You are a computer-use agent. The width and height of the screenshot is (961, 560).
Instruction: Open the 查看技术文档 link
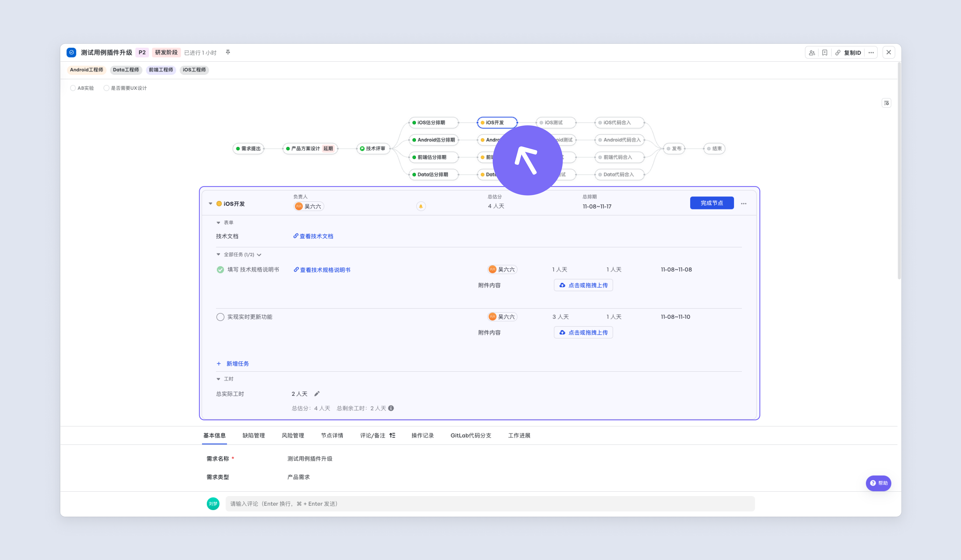pos(314,236)
